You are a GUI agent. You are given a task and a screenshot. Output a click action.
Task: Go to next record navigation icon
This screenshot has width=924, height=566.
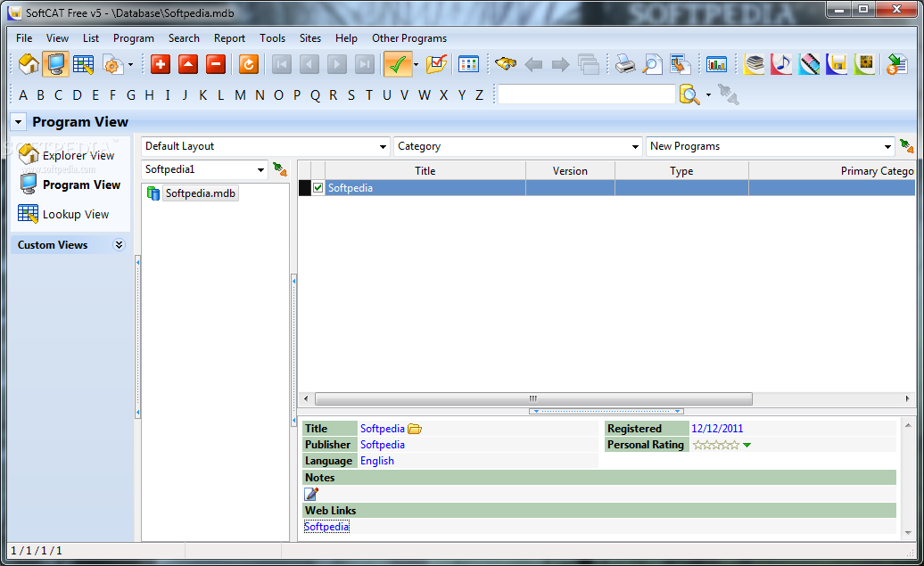pyautogui.click(x=337, y=64)
